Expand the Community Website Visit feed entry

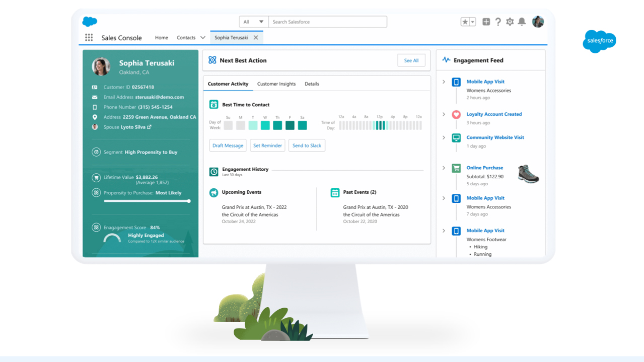coord(444,137)
